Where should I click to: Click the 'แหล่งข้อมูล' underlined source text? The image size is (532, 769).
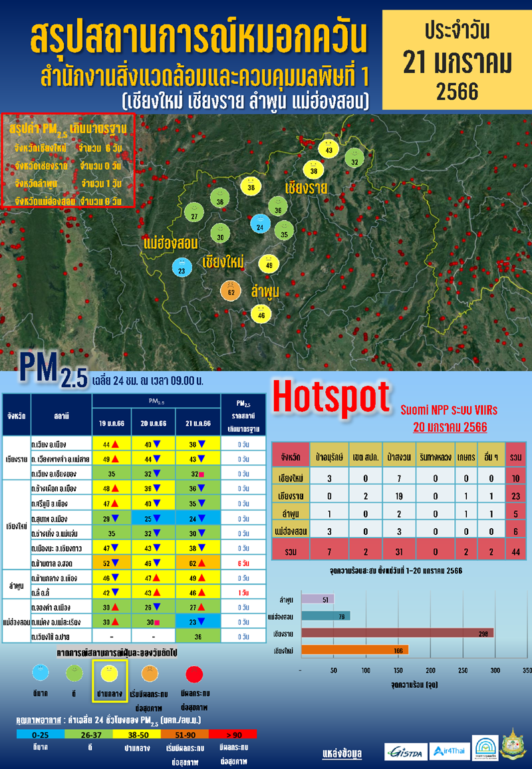tap(342, 754)
